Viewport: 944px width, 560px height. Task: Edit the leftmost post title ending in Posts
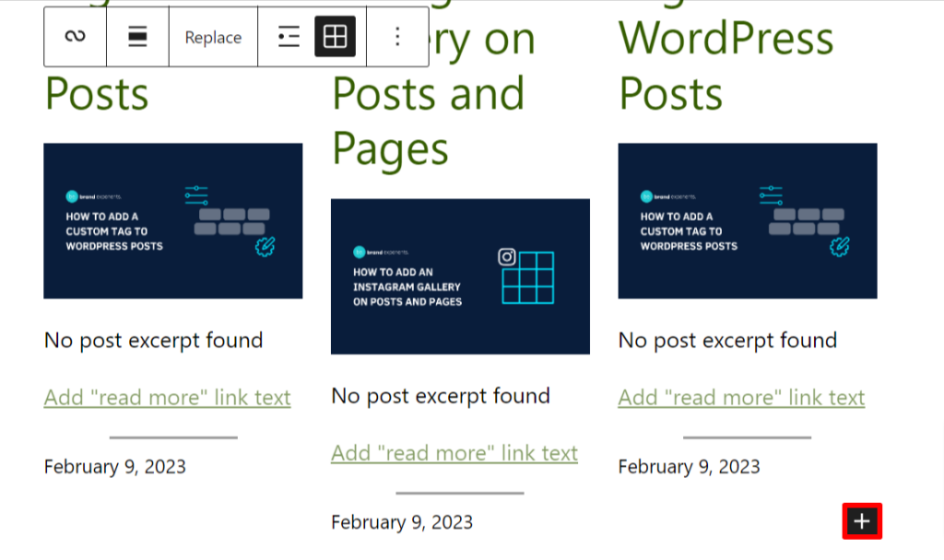(96, 92)
